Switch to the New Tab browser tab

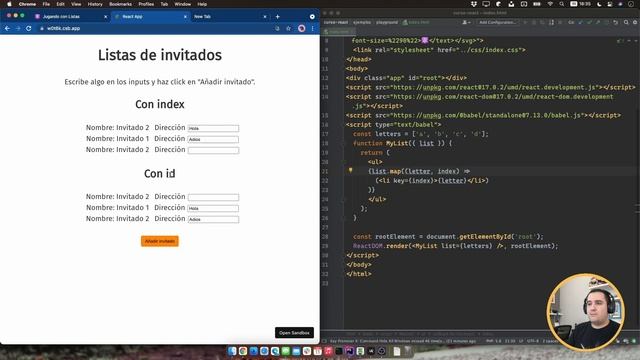[229, 17]
